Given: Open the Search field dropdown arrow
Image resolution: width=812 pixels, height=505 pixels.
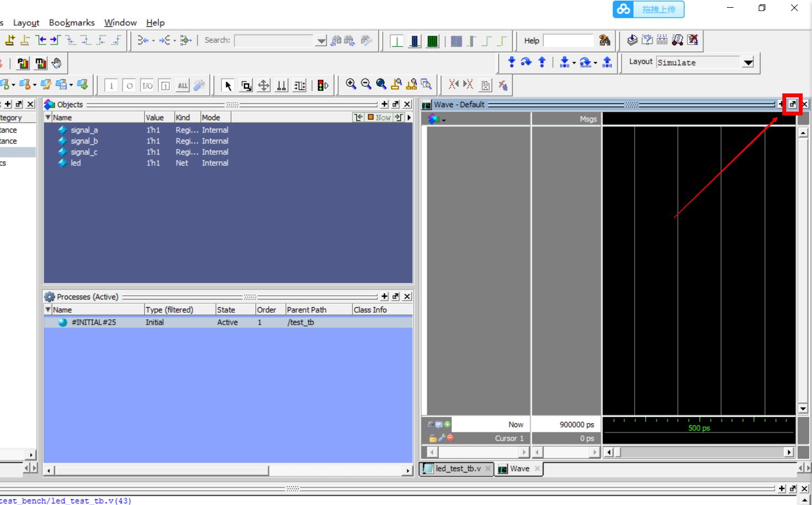Looking at the screenshot, I should pos(320,40).
